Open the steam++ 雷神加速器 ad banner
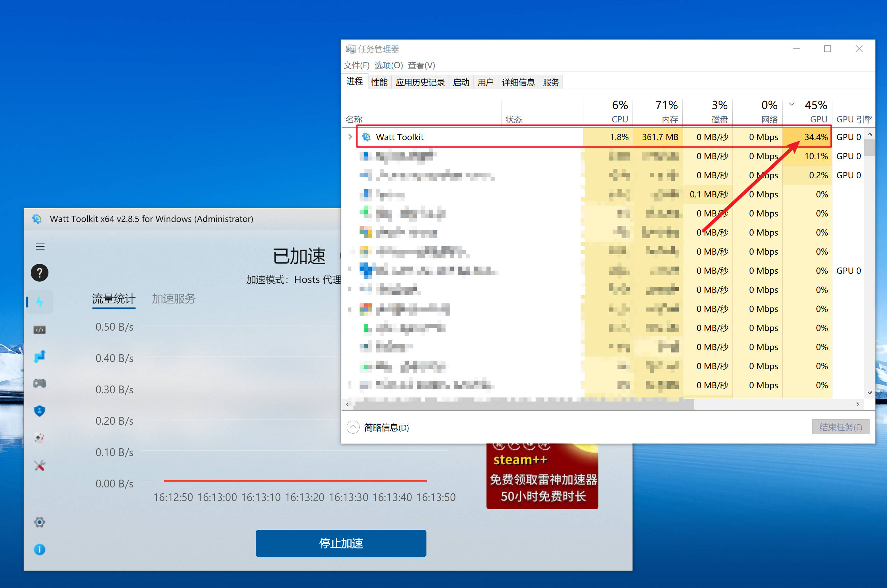Screen dimensions: 887x588 [x=542, y=476]
